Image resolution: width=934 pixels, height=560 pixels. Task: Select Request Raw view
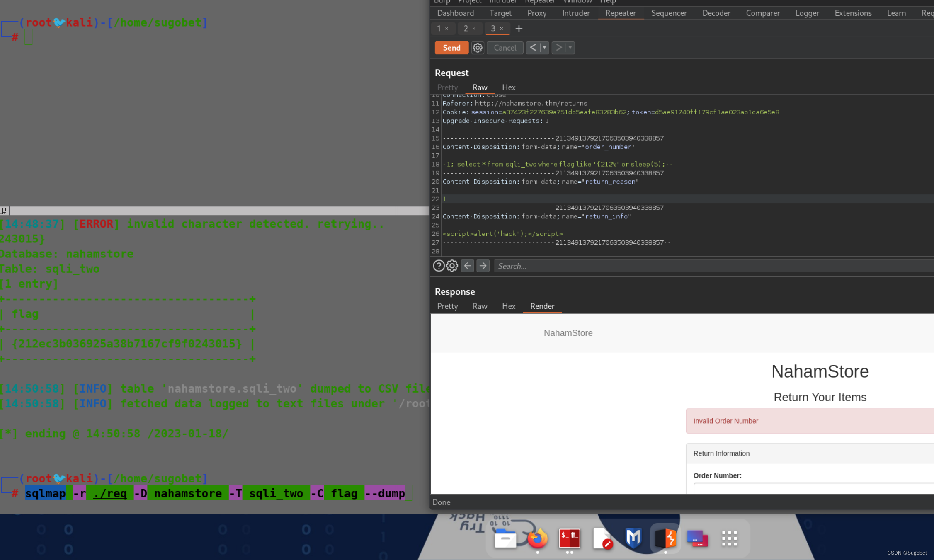coord(480,87)
